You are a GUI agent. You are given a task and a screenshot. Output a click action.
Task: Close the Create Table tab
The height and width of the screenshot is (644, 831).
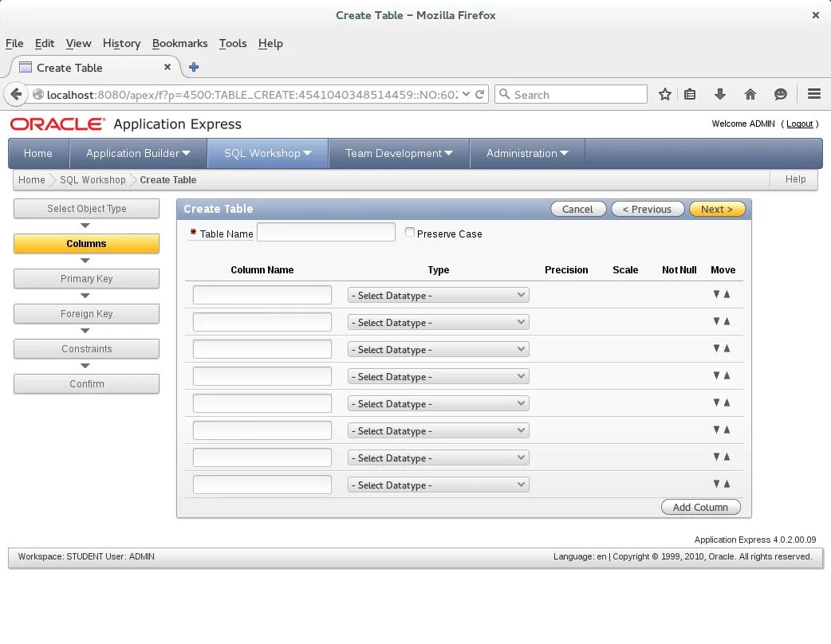167,67
